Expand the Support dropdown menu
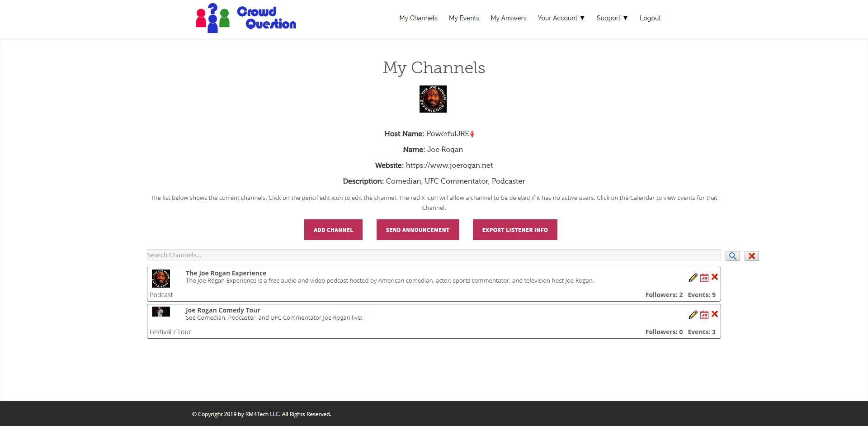The height and width of the screenshot is (426, 868). 612,18
